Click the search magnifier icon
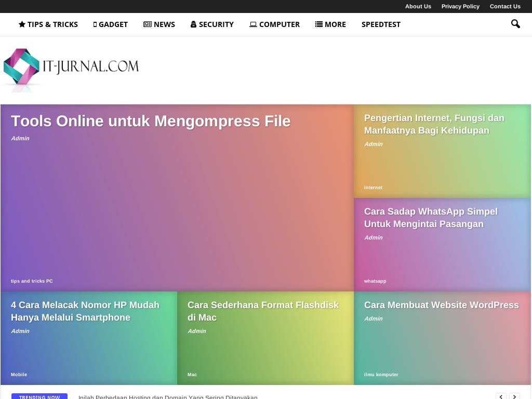Viewport: 532px width, 399px height. (x=515, y=24)
